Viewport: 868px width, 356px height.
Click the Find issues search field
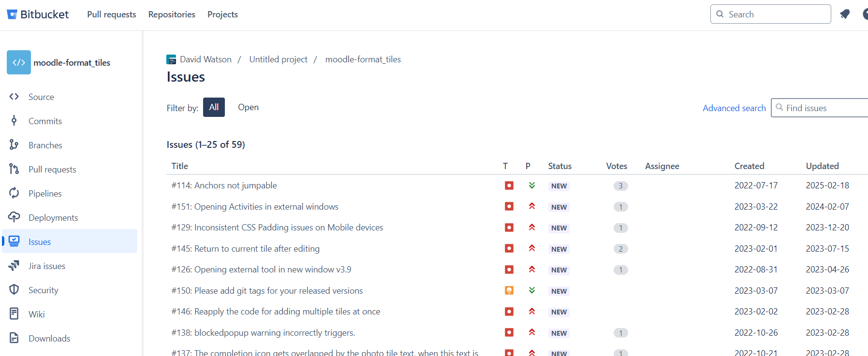coord(820,108)
